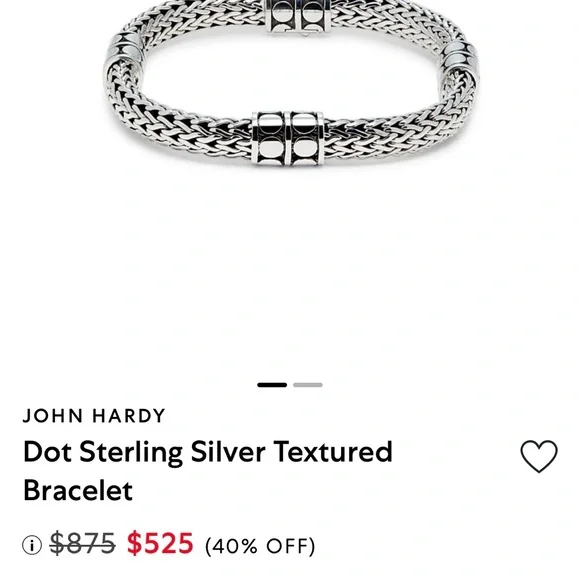Tap empty white area under the bracelet image

(x=290, y=274)
